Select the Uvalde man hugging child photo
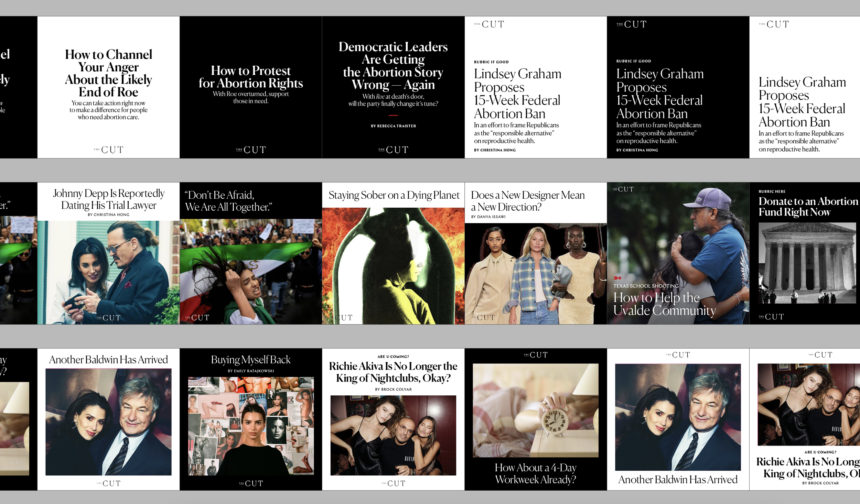The width and height of the screenshot is (860, 504). (678, 253)
